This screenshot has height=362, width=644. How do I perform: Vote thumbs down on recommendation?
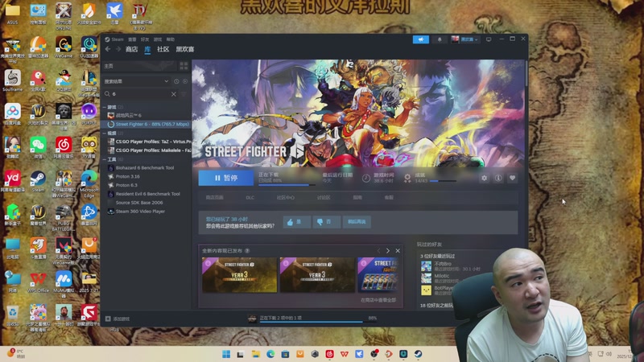(327, 222)
